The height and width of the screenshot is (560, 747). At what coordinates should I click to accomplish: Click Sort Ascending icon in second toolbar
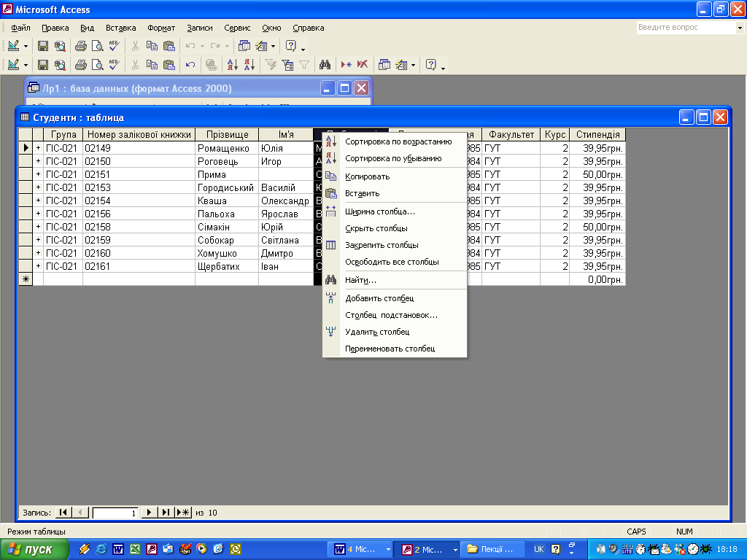[232, 64]
